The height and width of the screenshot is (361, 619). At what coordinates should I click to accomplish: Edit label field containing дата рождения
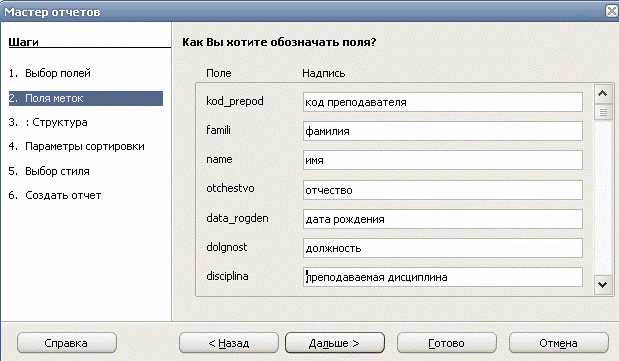click(443, 219)
